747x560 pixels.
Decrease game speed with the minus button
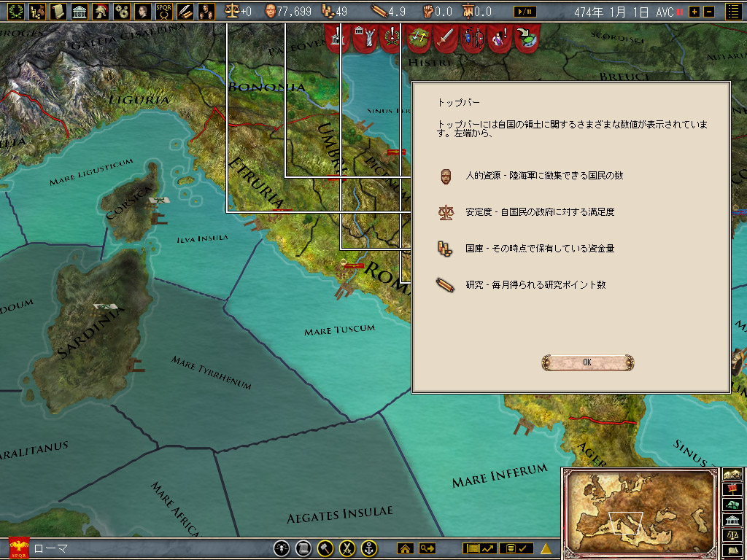point(709,12)
